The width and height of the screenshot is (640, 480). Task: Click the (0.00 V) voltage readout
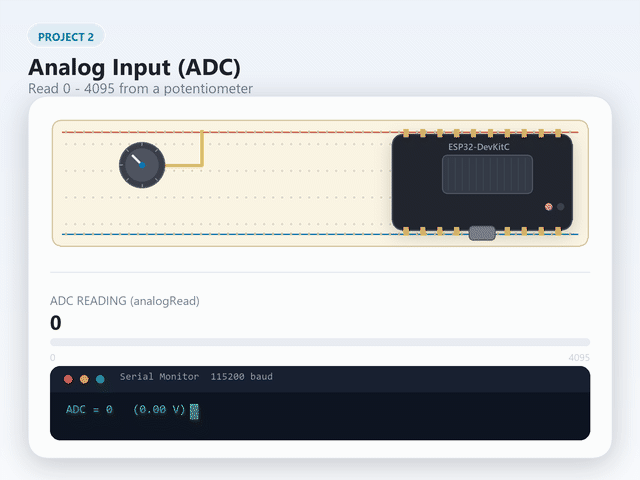tap(160, 409)
